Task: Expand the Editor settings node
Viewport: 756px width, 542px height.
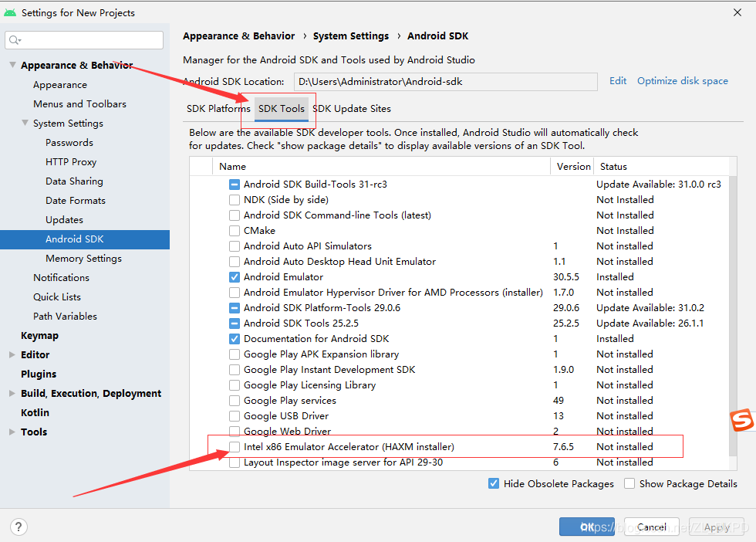Action: click(x=12, y=354)
